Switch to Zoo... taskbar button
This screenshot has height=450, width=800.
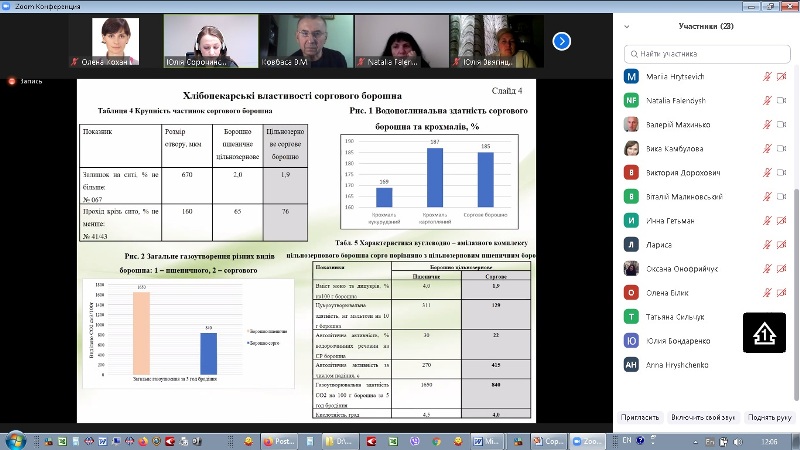click(x=587, y=441)
